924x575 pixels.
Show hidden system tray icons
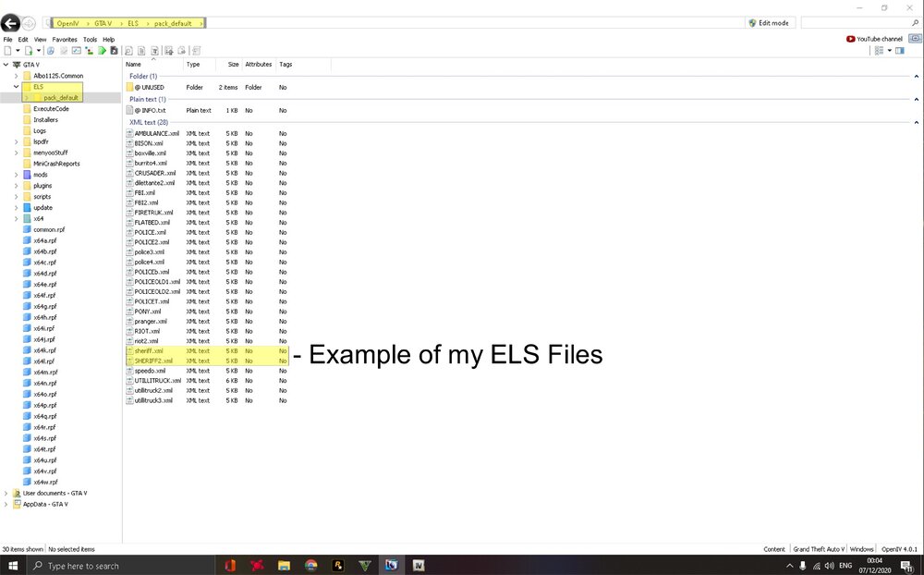click(790, 566)
